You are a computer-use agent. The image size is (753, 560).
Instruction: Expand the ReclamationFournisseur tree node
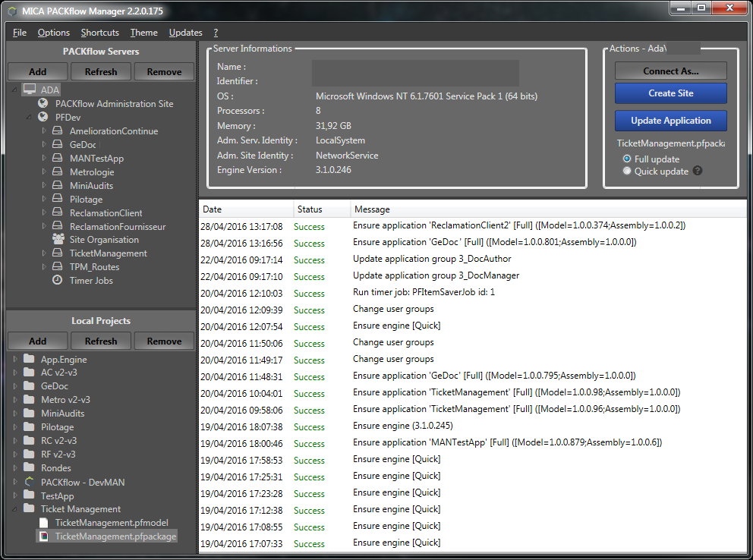tap(44, 225)
